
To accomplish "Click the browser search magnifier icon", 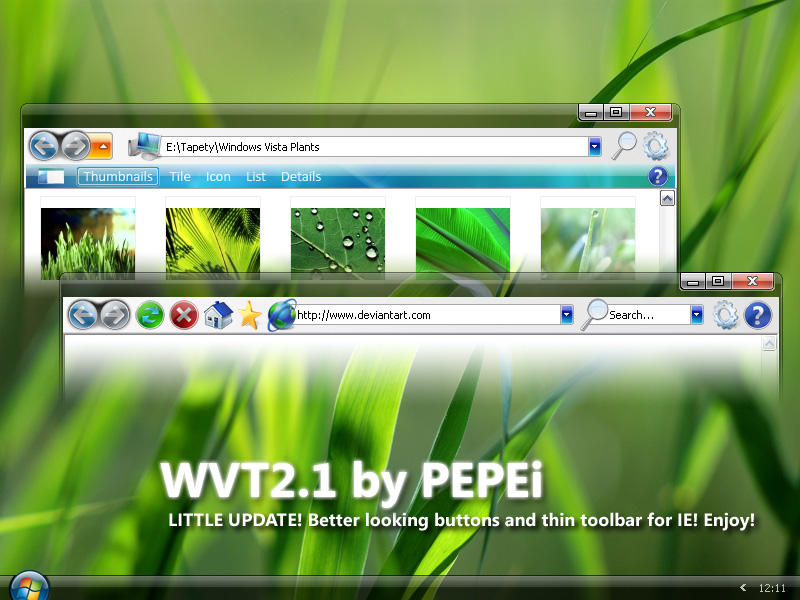I will [x=594, y=314].
